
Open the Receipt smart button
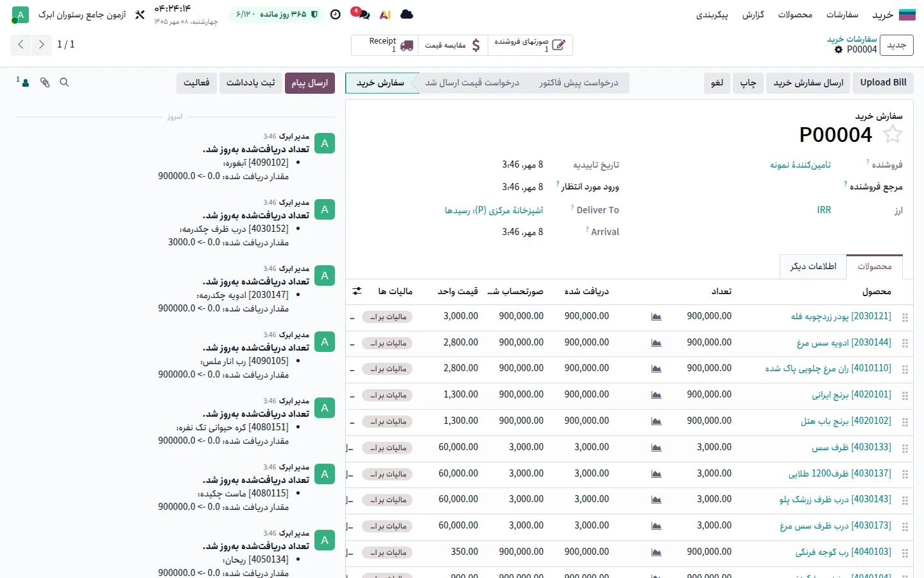(385, 45)
